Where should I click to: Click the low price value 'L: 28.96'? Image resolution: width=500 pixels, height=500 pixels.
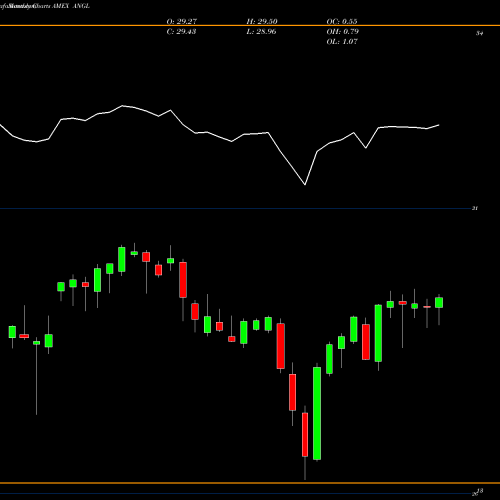click(x=261, y=32)
